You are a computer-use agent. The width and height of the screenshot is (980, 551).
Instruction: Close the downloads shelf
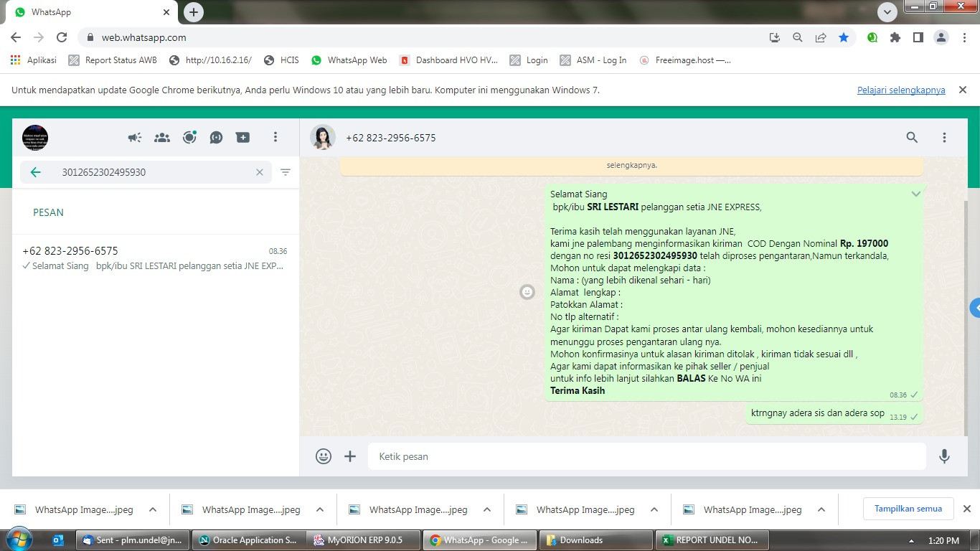click(x=966, y=509)
